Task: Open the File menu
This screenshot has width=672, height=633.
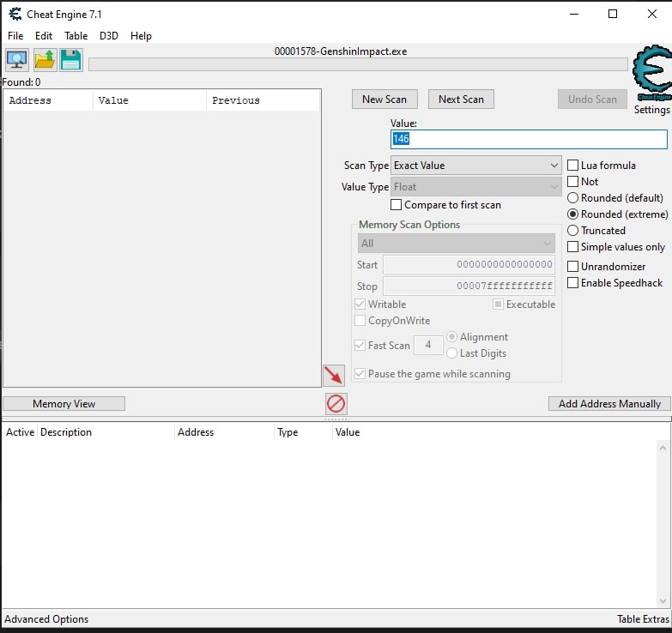Action: [15, 35]
